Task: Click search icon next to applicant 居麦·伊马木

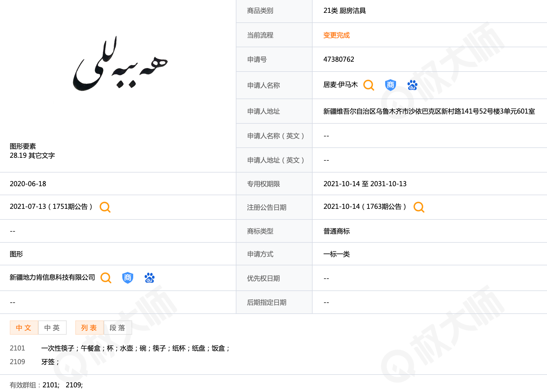Action: tap(368, 85)
